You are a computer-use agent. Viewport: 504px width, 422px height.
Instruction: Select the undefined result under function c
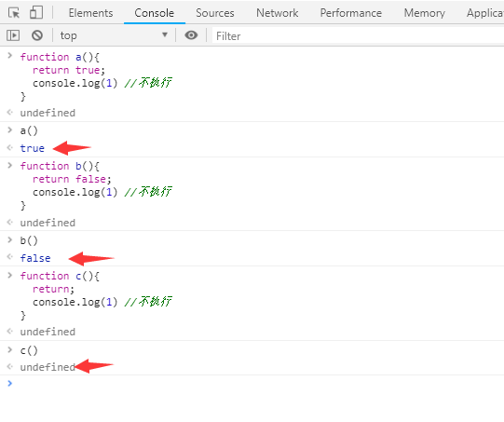point(48,332)
